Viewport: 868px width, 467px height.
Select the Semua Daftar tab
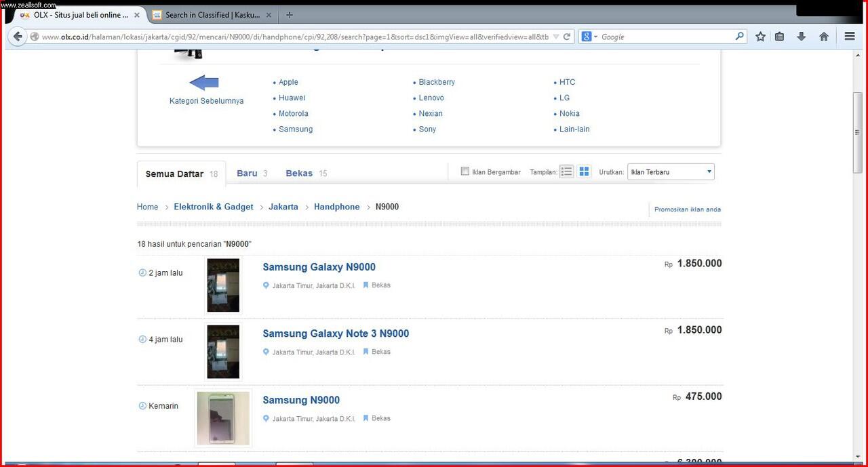click(181, 174)
